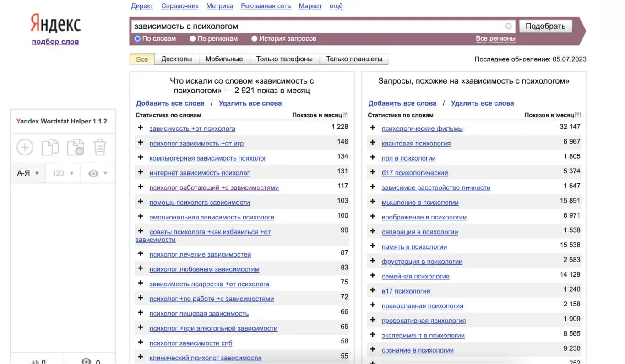Click the add phrase plus icon in Wordstat Helper
The image size is (625, 364).
click(x=25, y=147)
